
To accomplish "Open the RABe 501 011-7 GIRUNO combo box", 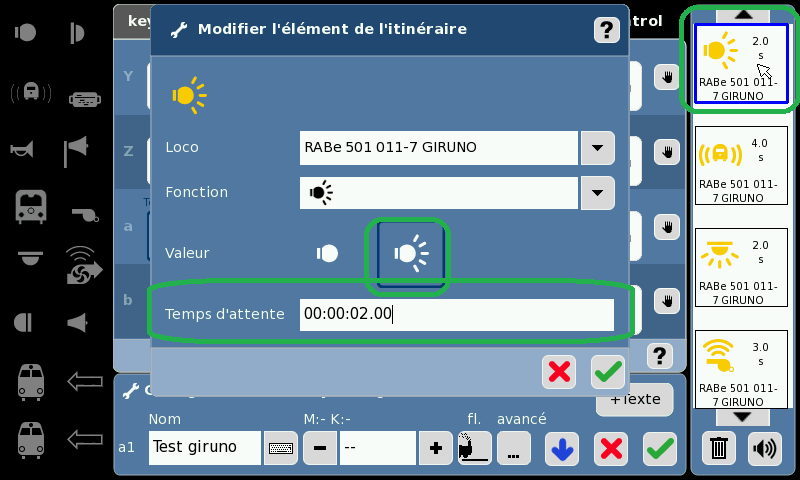I will coord(439,148).
